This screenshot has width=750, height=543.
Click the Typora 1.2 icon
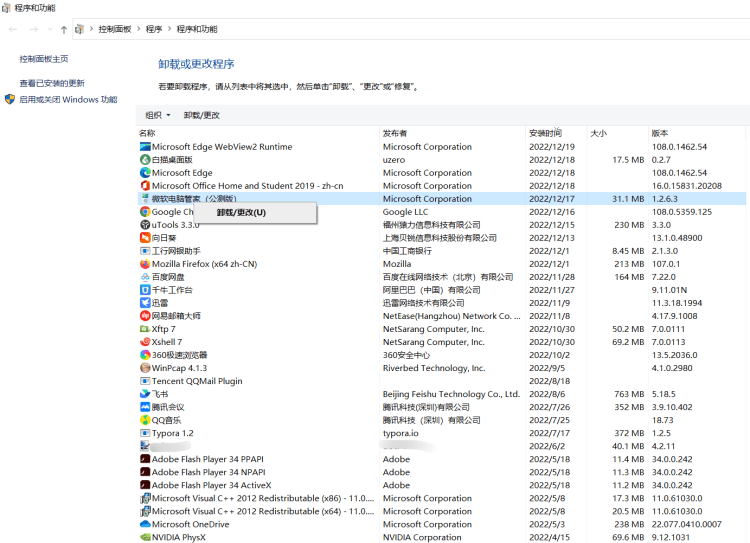145,433
